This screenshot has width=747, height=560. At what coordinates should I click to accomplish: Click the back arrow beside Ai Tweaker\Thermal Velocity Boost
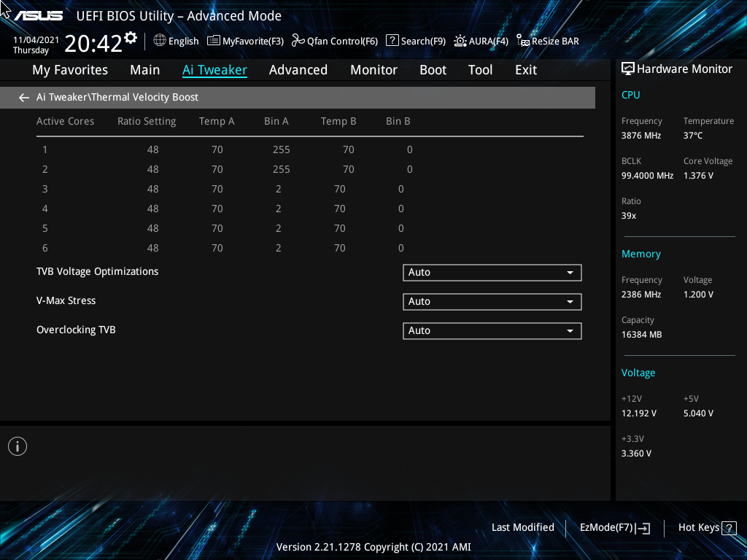[24, 98]
